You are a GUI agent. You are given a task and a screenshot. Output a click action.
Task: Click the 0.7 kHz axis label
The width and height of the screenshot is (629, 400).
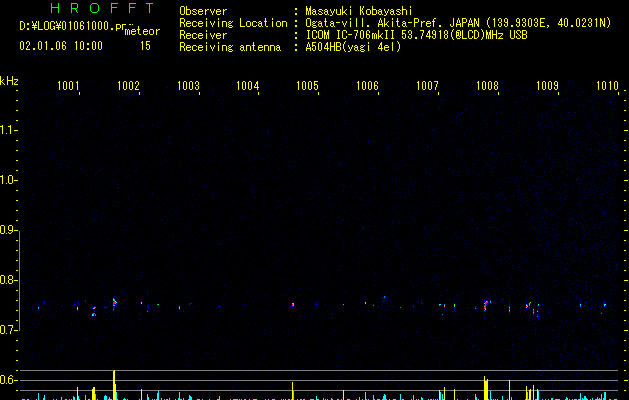[8, 330]
